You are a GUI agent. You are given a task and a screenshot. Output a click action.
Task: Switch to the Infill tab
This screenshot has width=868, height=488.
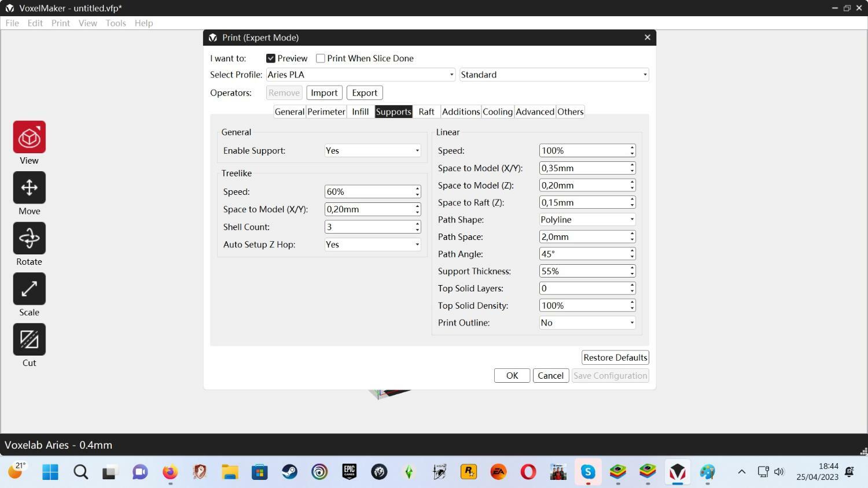click(361, 112)
